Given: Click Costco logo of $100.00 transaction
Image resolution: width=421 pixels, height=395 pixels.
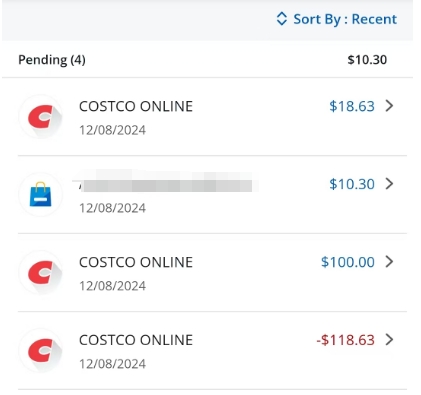Looking at the screenshot, I should pyautogui.click(x=41, y=272).
